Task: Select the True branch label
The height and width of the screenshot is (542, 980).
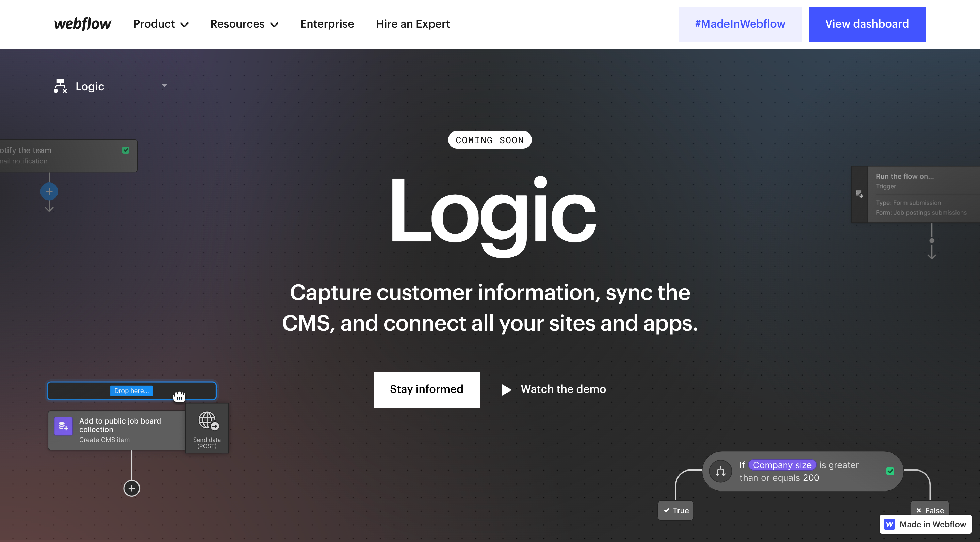Action: tap(676, 510)
